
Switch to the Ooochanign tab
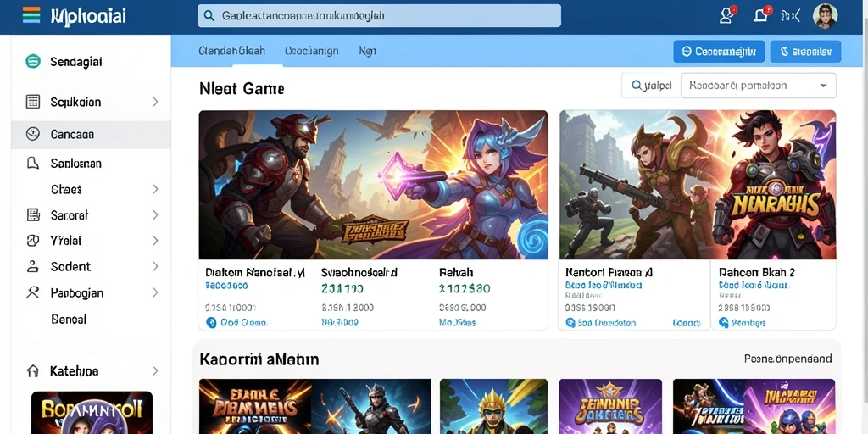coord(312,51)
